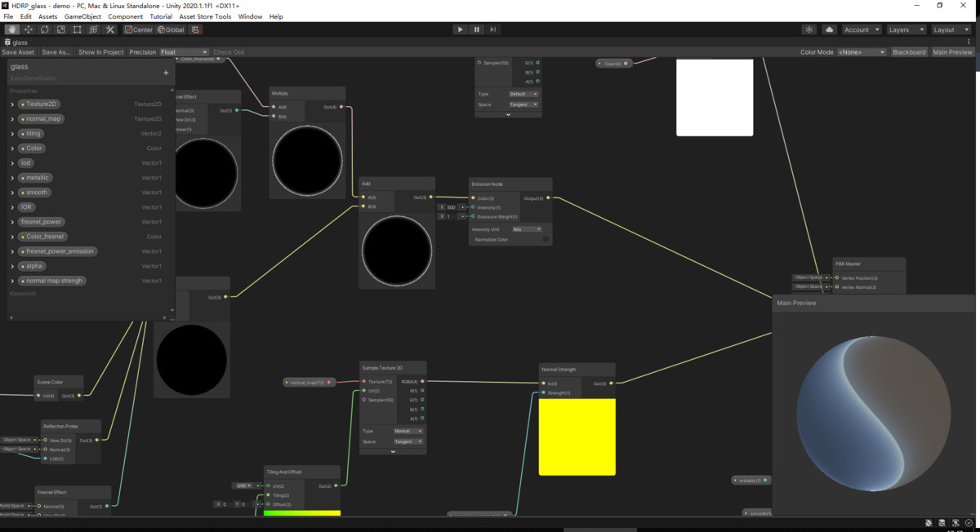Click the Unity status bar debugger icon
This screenshot has width=980, height=532.
[x=929, y=522]
